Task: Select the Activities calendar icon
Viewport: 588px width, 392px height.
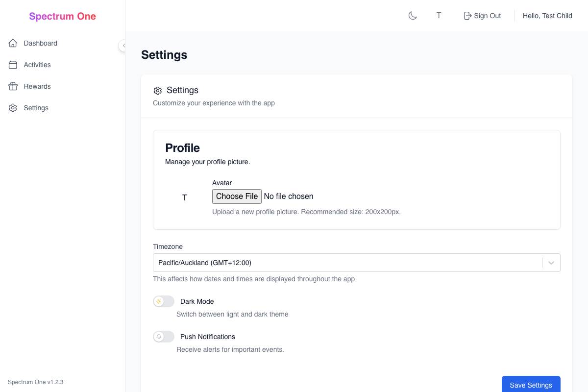Action: click(x=13, y=65)
